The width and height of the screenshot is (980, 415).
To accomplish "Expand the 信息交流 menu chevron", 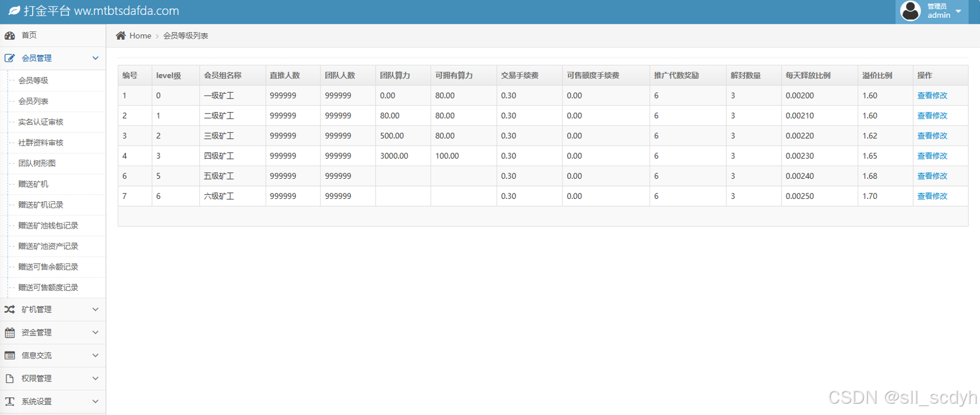I will [x=96, y=356].
